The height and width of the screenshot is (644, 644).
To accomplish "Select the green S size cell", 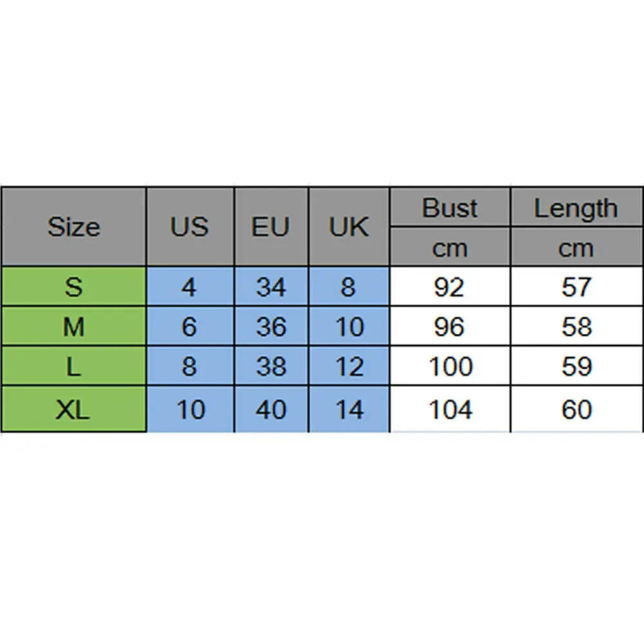I will [73, 286].
